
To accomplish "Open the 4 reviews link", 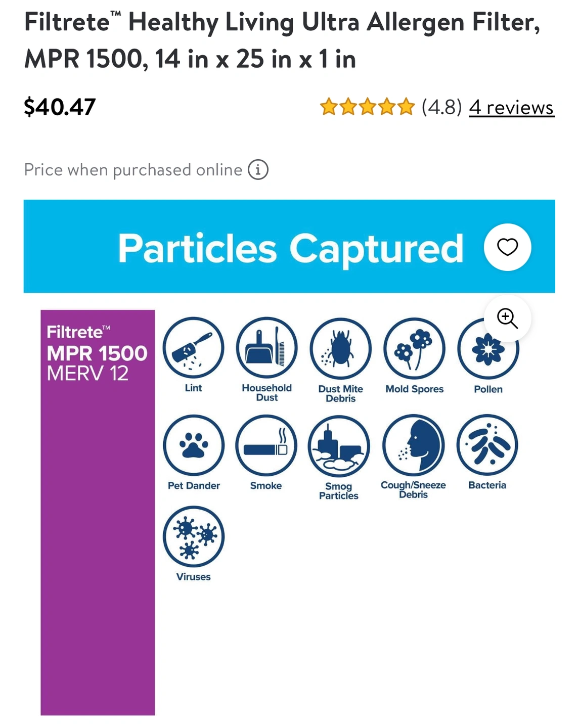I will coord(512,107).
